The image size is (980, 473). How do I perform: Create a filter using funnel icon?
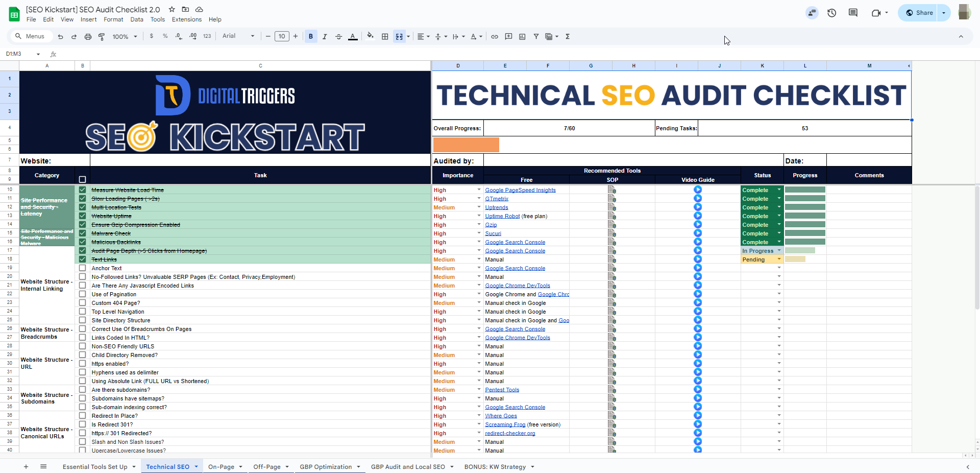pyautogui.click(x=536, y=36)
